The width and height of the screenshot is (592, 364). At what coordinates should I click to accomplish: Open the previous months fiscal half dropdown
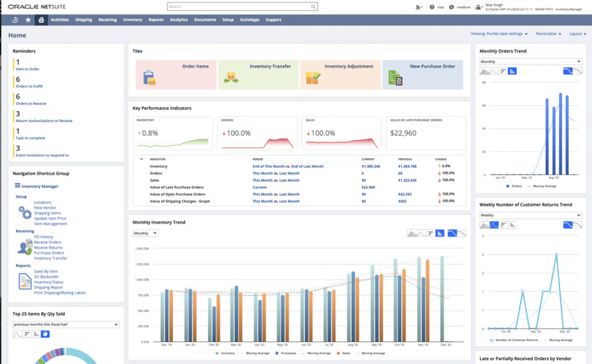[65, 324]
